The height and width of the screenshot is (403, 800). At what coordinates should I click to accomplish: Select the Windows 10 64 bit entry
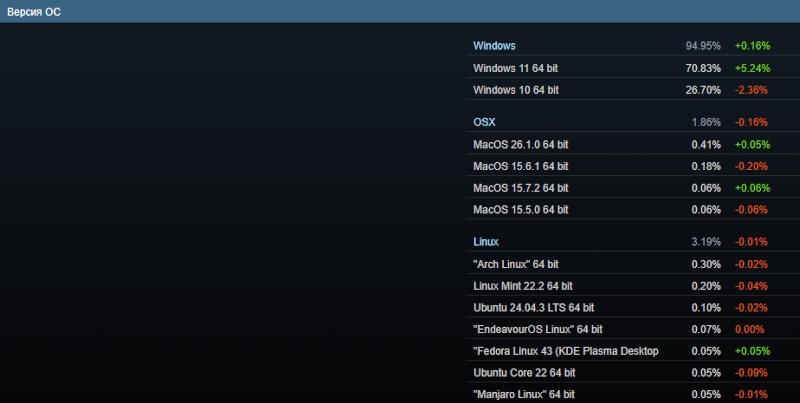pyautogui.click(x=515, y=90)
